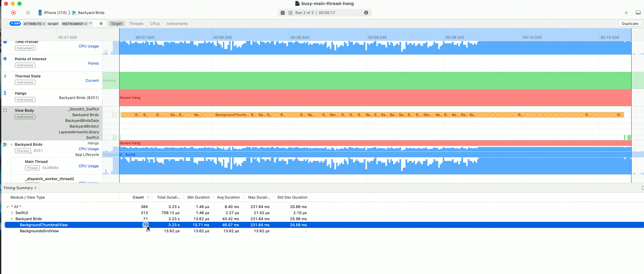Click the Instrument badge under Thermal State
Screen dimensions: 644x274
25,82
